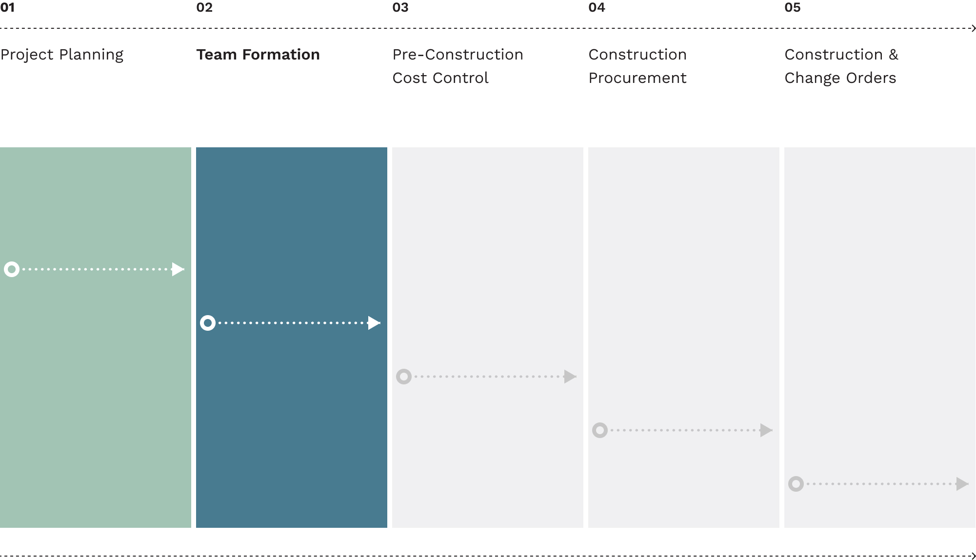The image size is (976, 560).
Task: Open the Construction Procurement step
Action: point(637,66)
